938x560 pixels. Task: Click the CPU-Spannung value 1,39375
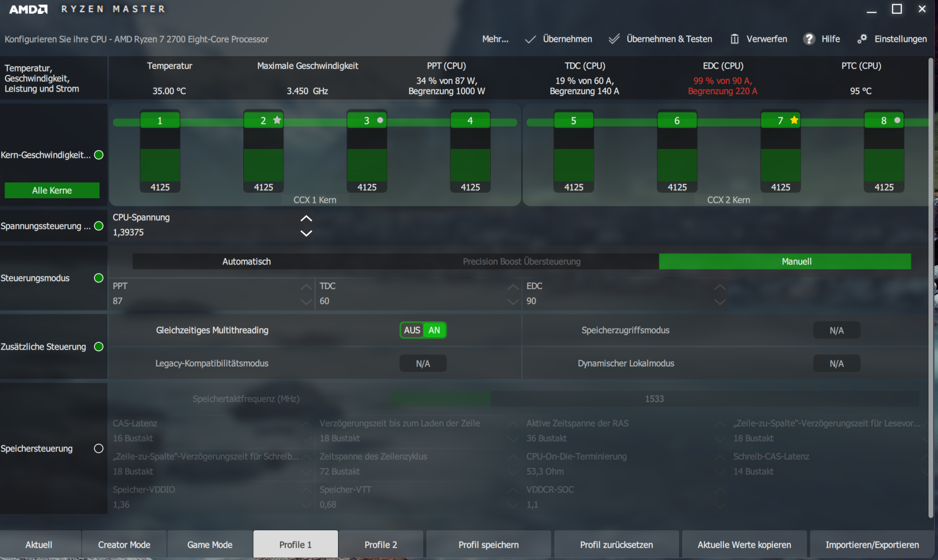pos(128,232)
